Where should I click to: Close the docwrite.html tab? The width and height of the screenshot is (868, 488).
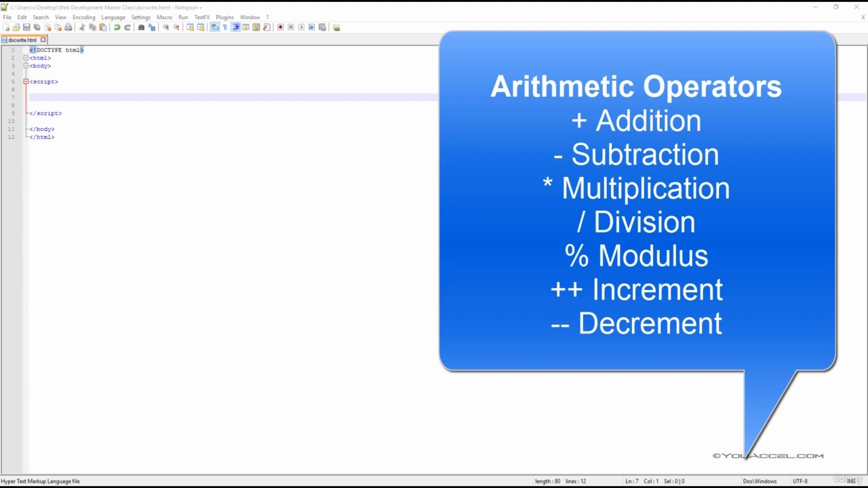coord(43,40)
